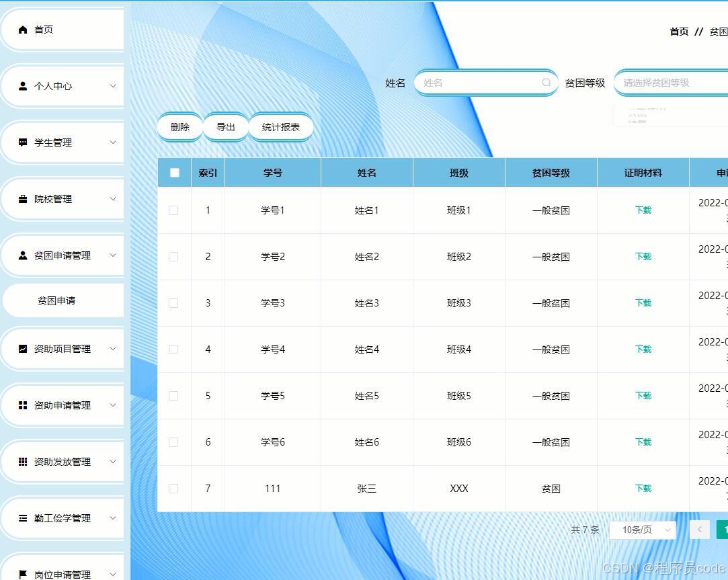Click the 一般贫困 cell in row 姓名5
The width and height of the screenshot is (728, 580).
click(x=551, y=396)
